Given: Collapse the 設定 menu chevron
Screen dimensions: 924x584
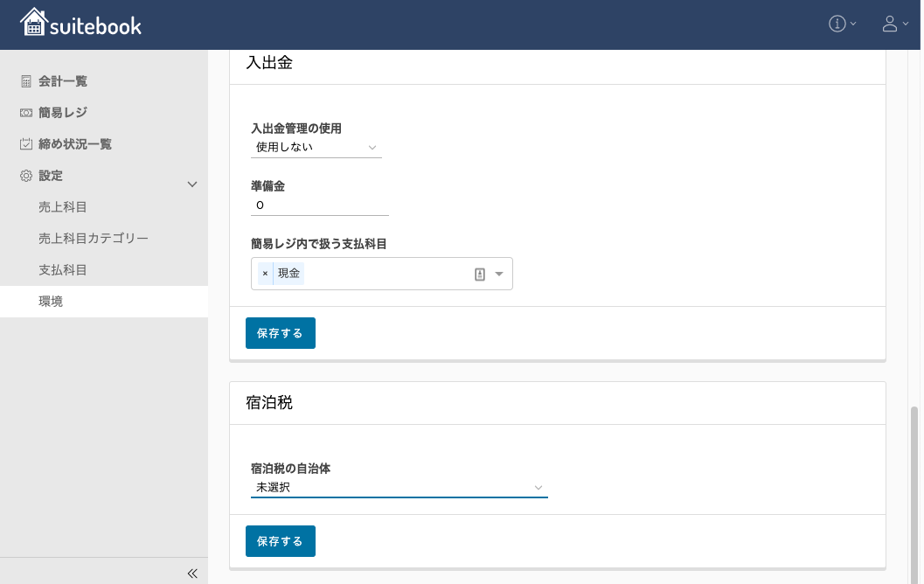Looking at the screenshot, I should (x=192, y=184).
